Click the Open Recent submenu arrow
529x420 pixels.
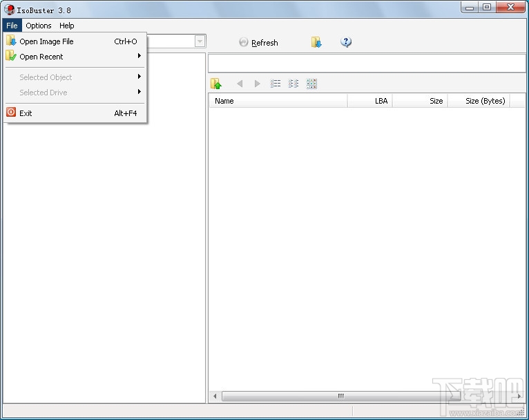tap(140, 56)
